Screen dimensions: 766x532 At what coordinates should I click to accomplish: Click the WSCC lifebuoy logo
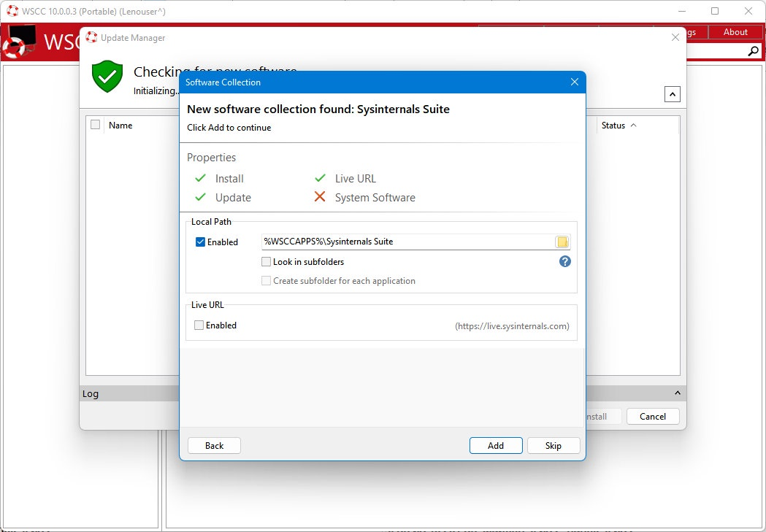click(18, 41)
